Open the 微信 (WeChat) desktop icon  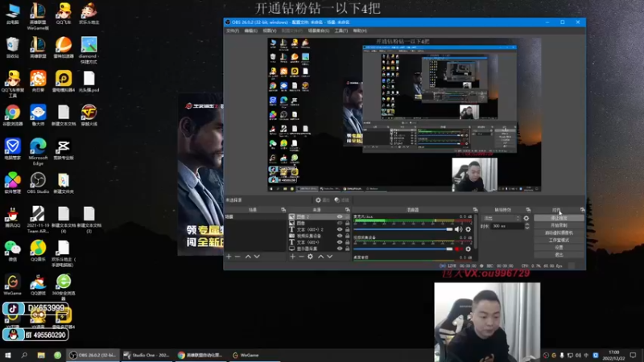click(13, 251)
